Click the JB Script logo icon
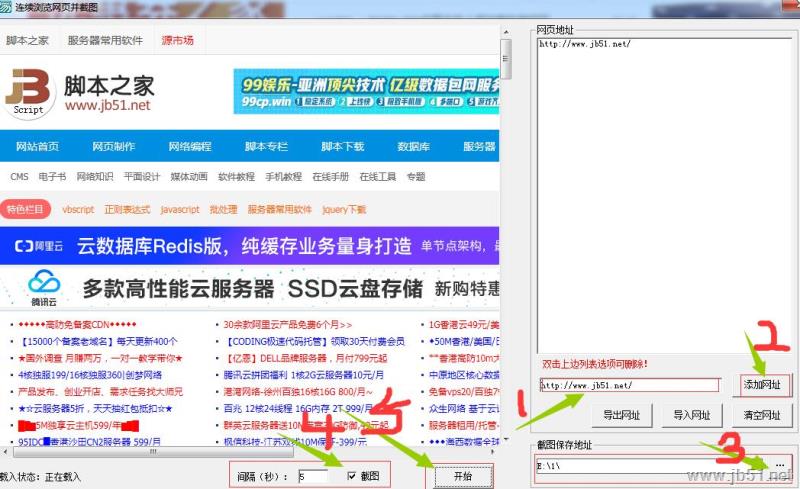 coord(28,94)
